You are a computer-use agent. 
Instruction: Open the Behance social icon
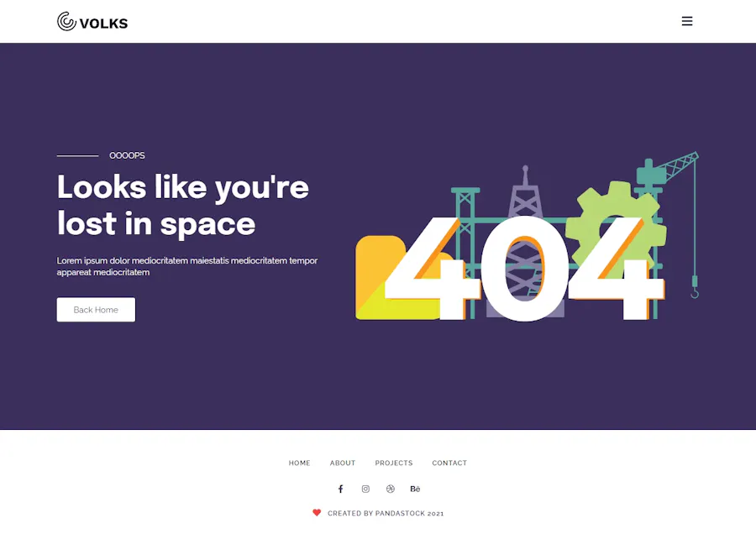(x=415, y=489)
